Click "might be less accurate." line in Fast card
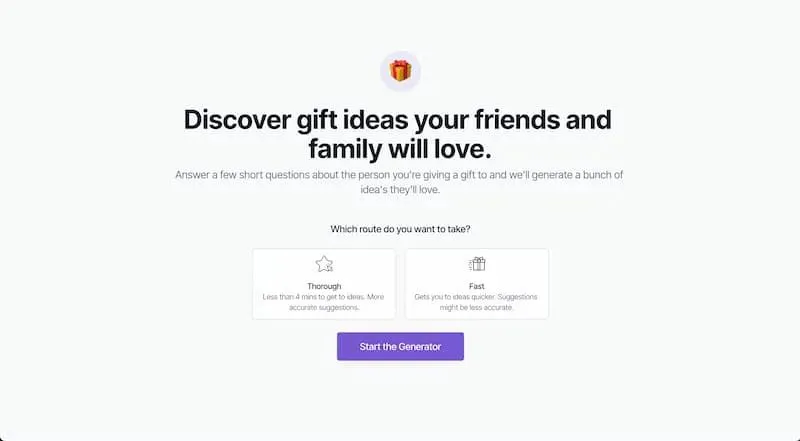 pos(477,307)
